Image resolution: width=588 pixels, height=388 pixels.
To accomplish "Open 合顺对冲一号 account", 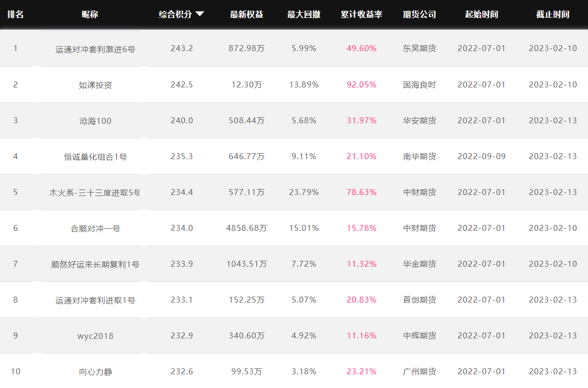I will coord(95,228).
